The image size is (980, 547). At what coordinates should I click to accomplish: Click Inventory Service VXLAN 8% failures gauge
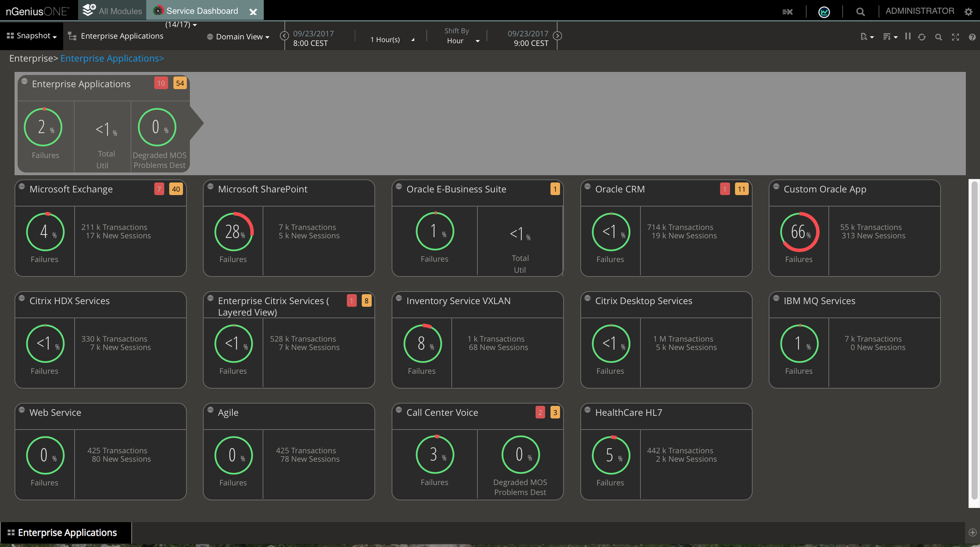pyautogui.click(x=423, y=343)
